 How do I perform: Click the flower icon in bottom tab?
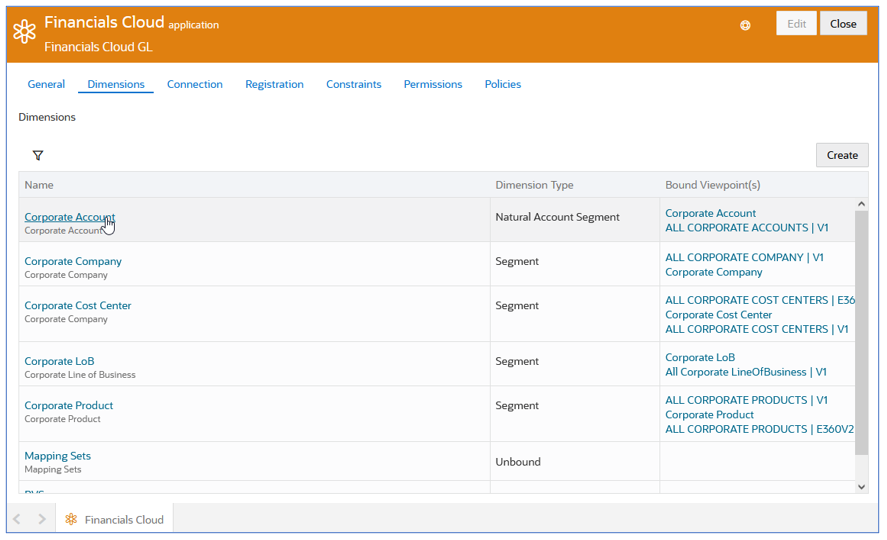[x=71, y=519]
